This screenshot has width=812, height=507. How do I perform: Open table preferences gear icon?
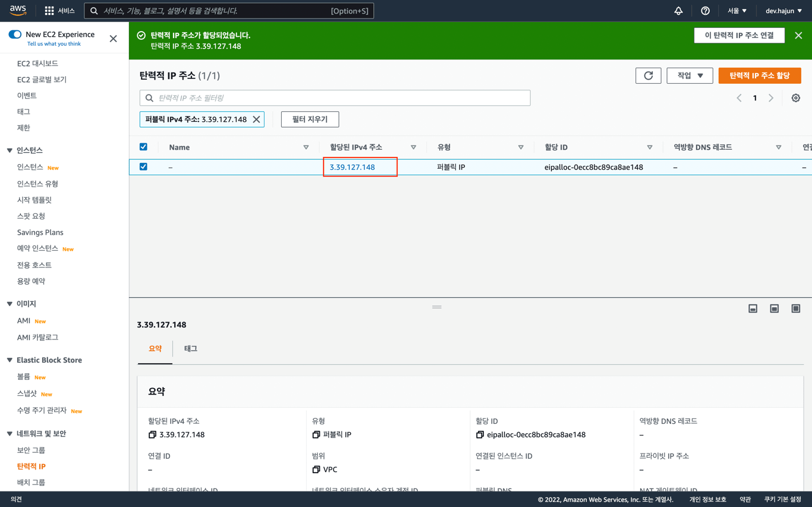pyautogui.click(x=796, y=98)
